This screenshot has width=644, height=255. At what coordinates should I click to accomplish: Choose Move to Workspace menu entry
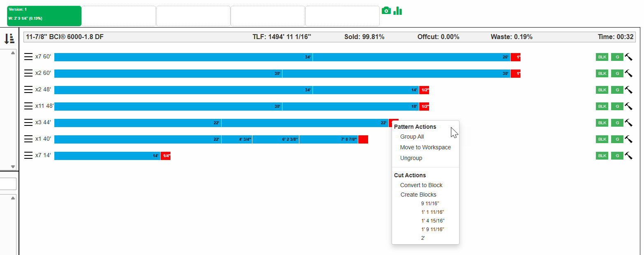click(x=425, y=147)
